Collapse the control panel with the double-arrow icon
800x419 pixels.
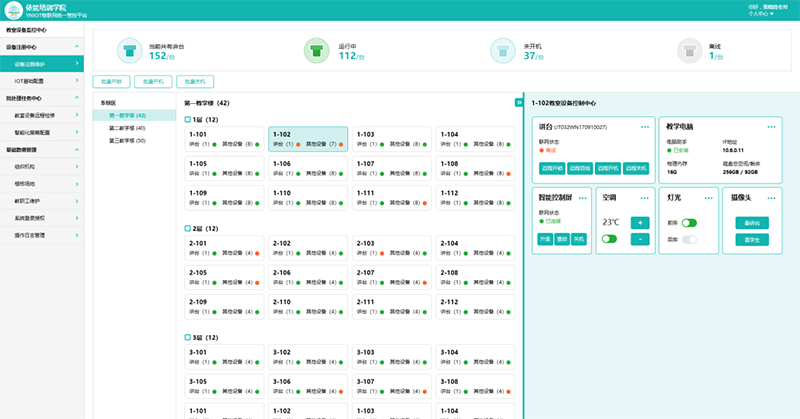click(x=519, y=103)
